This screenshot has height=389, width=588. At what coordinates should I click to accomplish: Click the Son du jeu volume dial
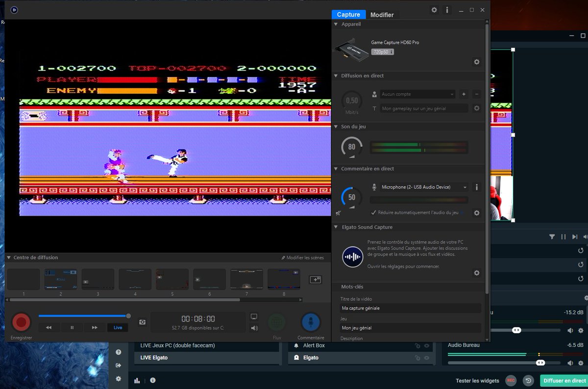(352, 147)
